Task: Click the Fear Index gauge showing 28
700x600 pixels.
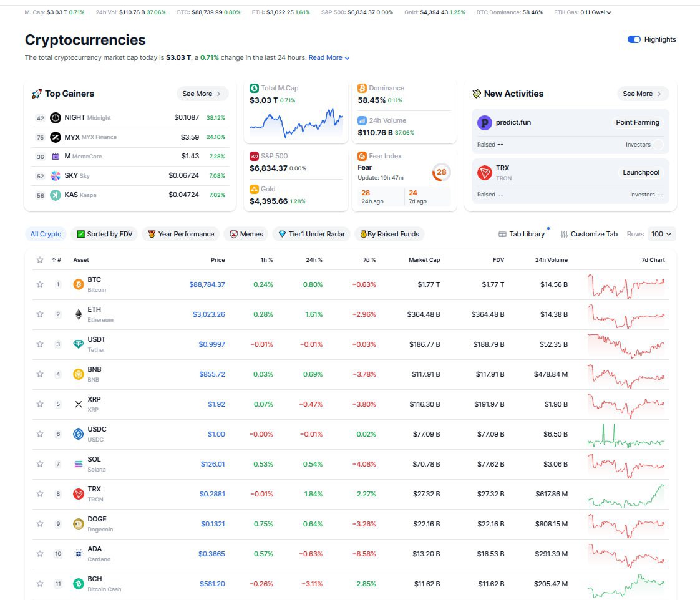Action: pyautogui.click(x=441, y=172)
